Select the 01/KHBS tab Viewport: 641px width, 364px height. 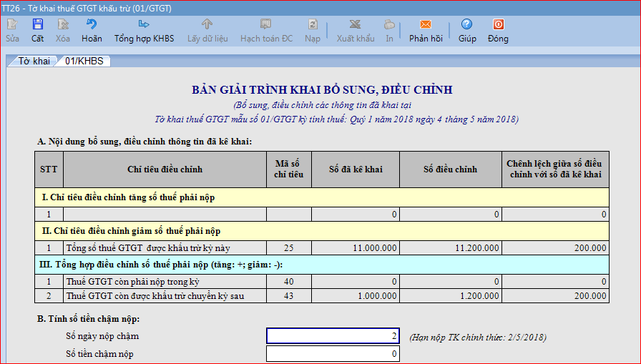point(84,61)
